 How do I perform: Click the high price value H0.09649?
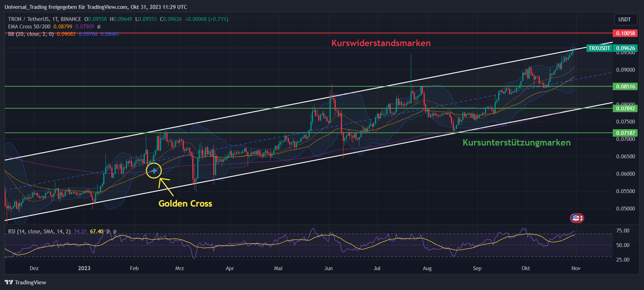(x=121, y=19)
